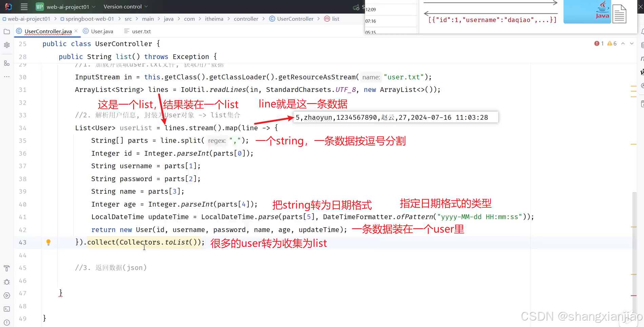Viewport: 644px width, 327px height.
Task: Click the updateTime variable declaration
Action: (168, 217)
